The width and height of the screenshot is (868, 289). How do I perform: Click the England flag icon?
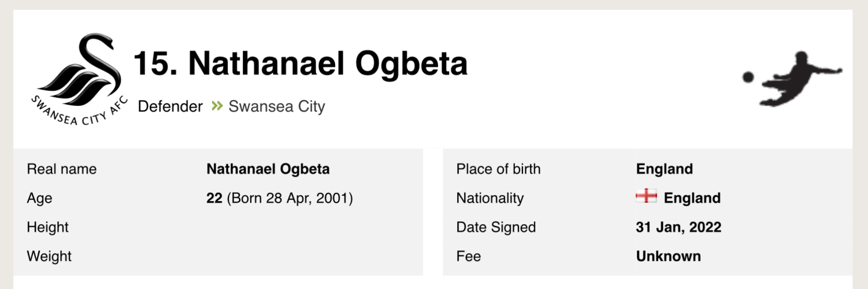(x=646, y=197)
